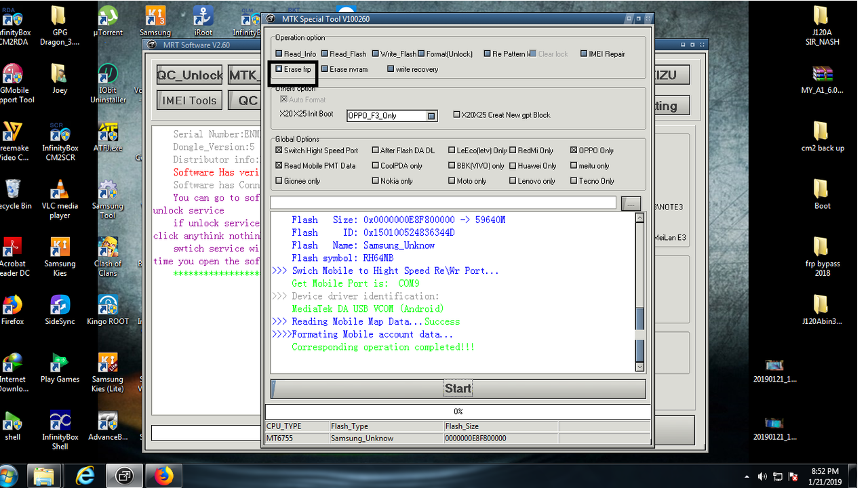
Task: Check the Huawei Only option
Action: (x=513, y=165)
